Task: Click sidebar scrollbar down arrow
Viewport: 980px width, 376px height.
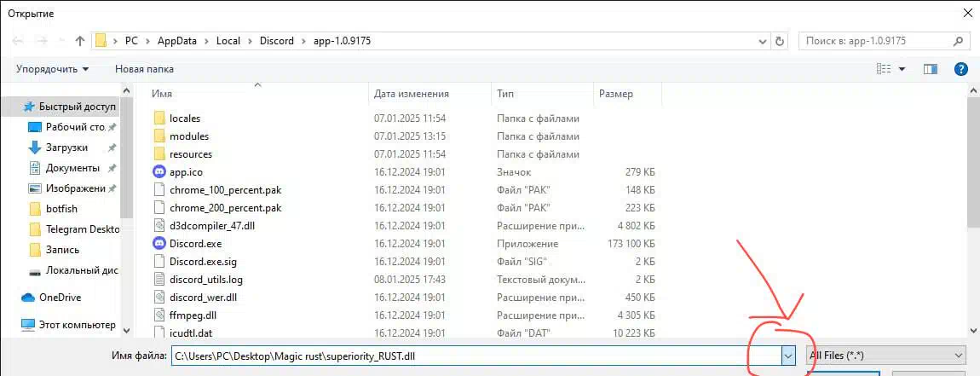Action: pos(127,330)
